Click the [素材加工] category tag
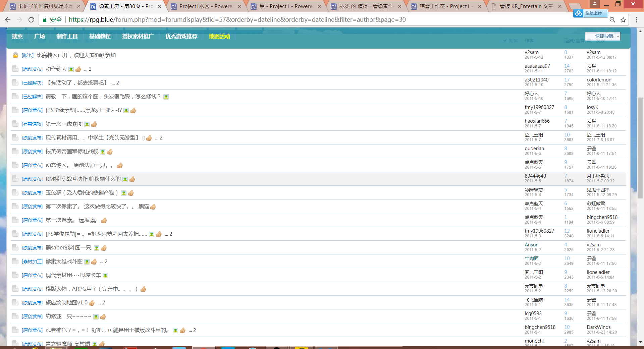 point(32,261)
